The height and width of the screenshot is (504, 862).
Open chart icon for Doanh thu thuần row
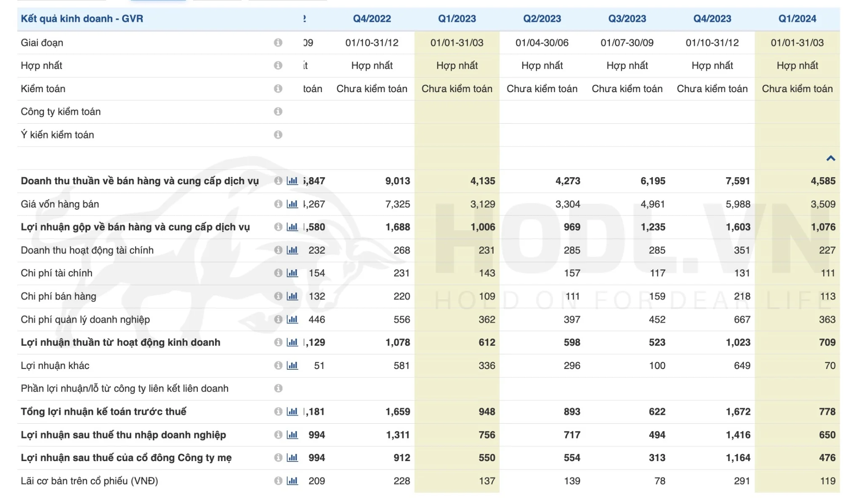tap(292, 181)
